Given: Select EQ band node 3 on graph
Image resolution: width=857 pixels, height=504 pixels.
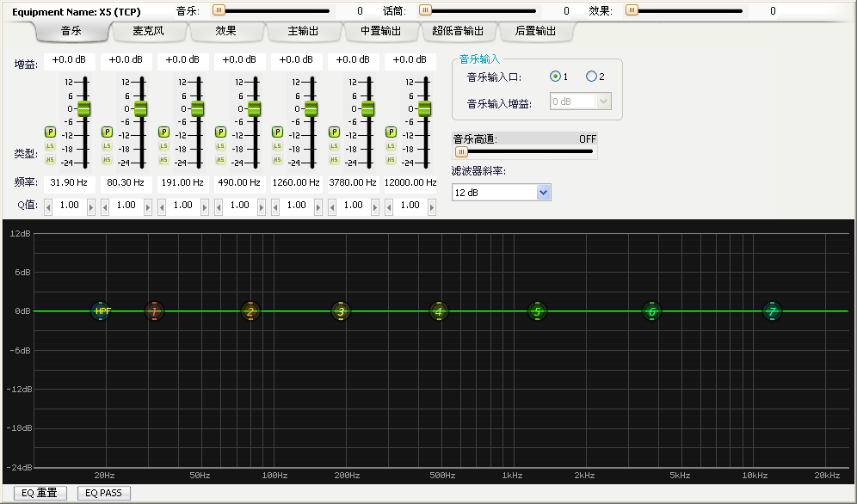Looking at the screenshot, I should coord(341,311).
